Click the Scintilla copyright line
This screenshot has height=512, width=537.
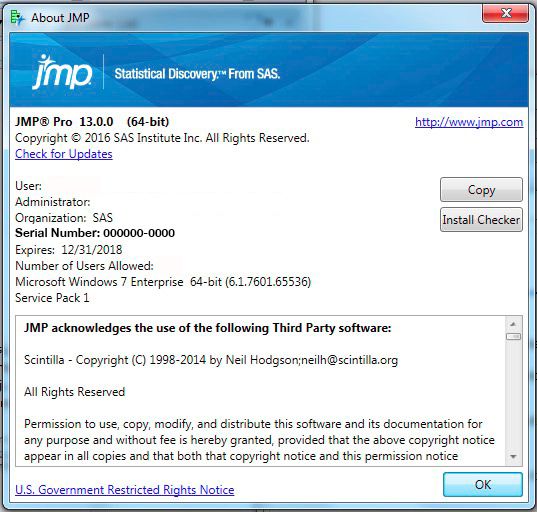(x=211, y=360)
